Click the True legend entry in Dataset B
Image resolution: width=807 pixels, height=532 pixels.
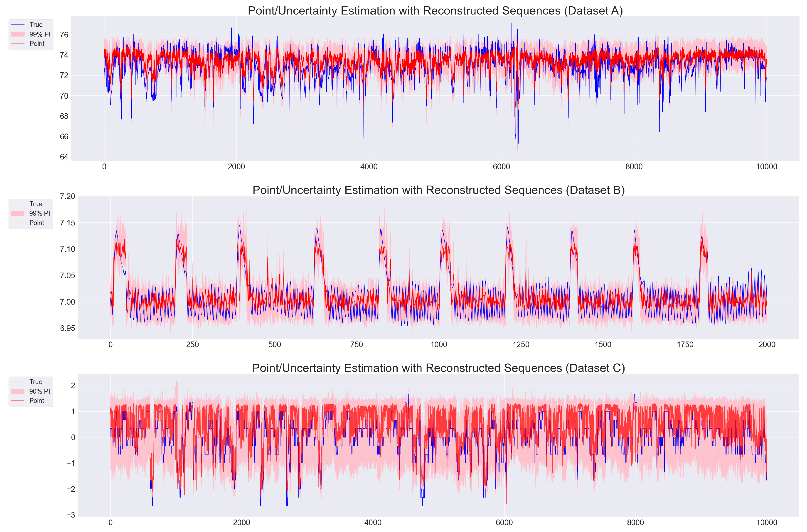click(x=36, y=204)
